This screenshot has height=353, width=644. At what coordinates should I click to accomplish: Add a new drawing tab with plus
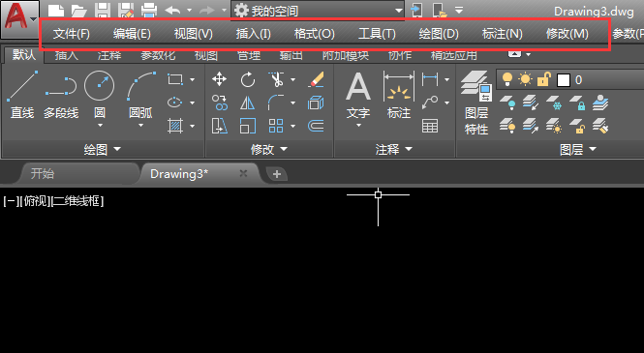coord(276,174)
